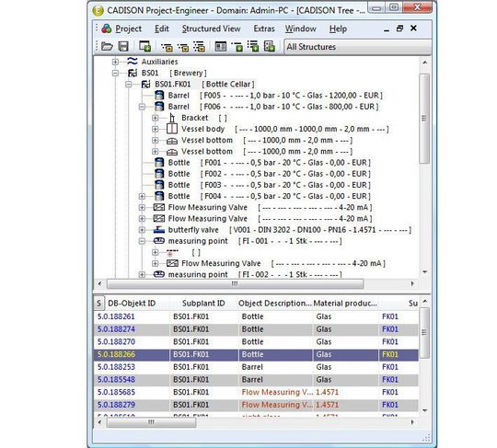The width and height of the screenshot is (497, 448).
Task: Click the two-pane layout toolbar icon
Action: [x=220, y=47]
